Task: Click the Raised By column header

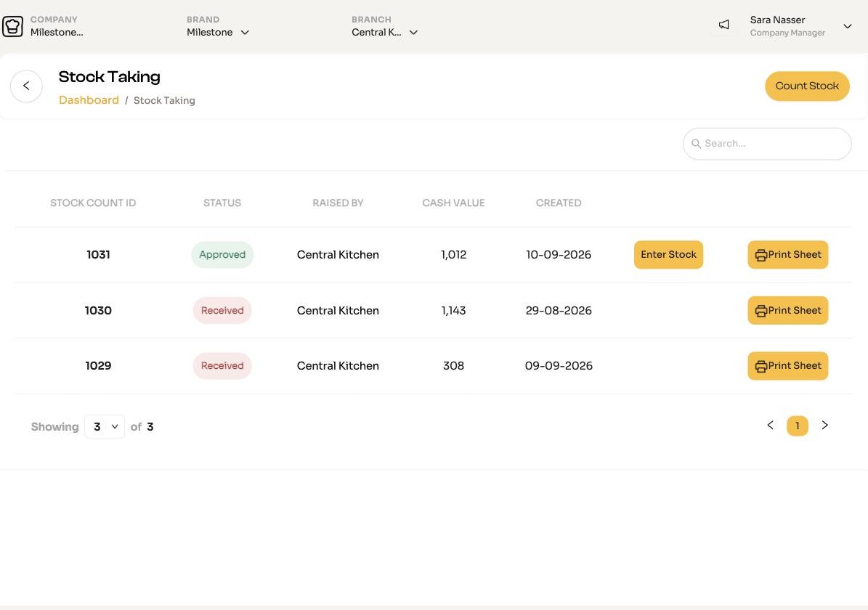Action: click(x=338, y=203)
